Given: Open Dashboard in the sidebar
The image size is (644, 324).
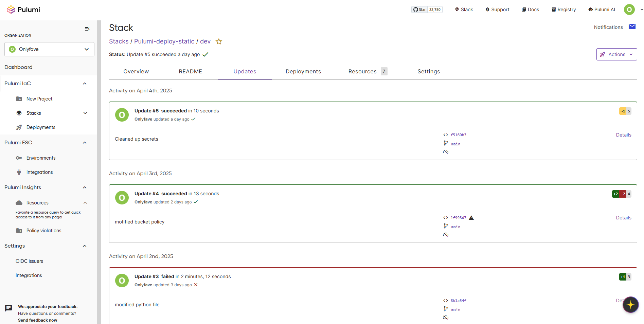Looking at the screenshot, I should coord(18,67).
